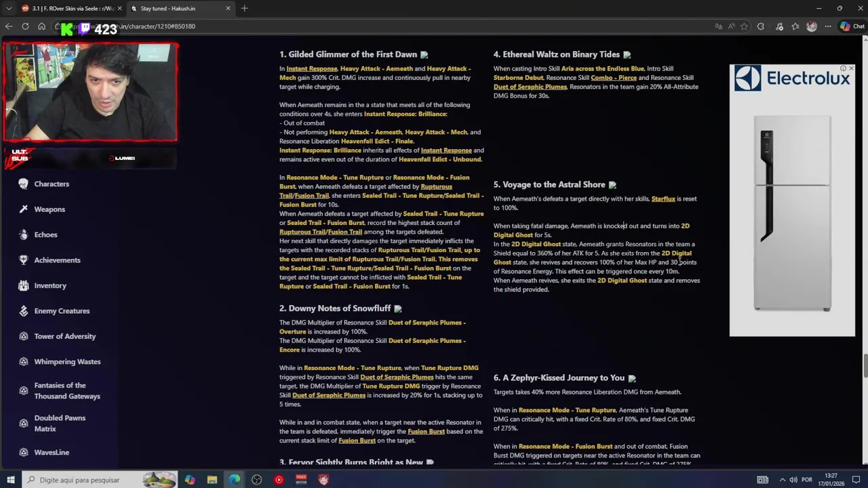Viewport: 868px width, 488px height.
Task: Click the translate page icon in address bar
Action: [x=718, y=26]
